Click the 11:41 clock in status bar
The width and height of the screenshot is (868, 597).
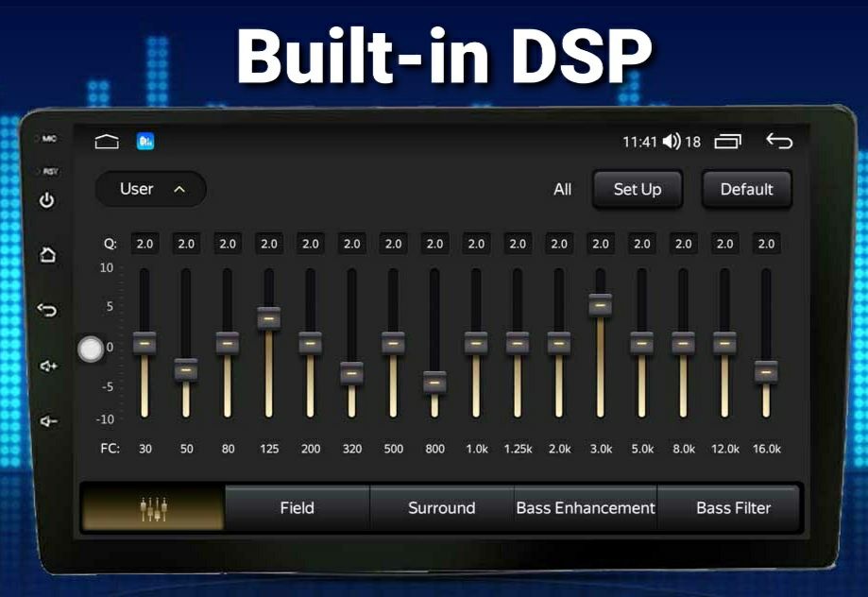(x=639, y=143)
